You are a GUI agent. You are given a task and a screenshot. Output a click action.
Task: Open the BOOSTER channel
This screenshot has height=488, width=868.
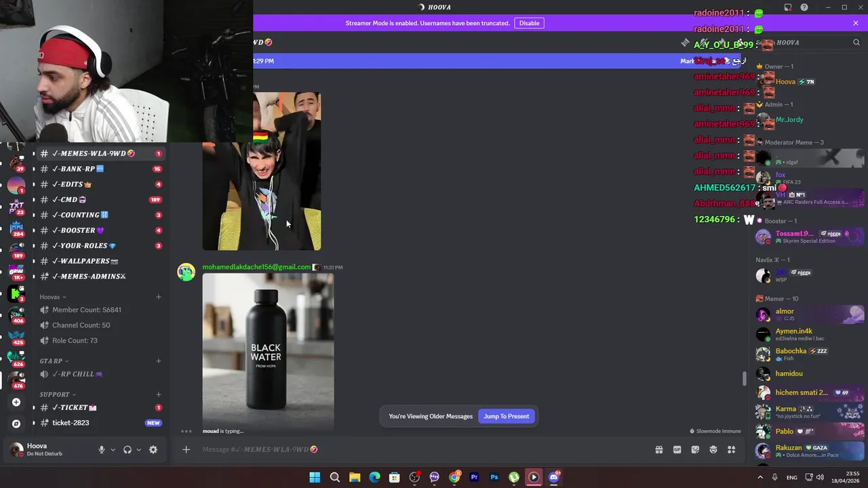point(100,230)
